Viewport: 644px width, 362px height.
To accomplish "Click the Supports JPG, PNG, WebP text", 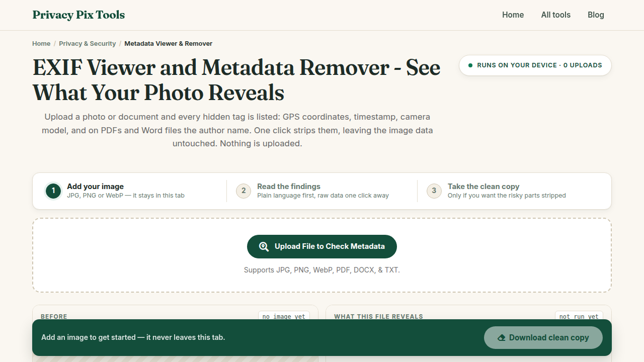I will click(322, 270).
